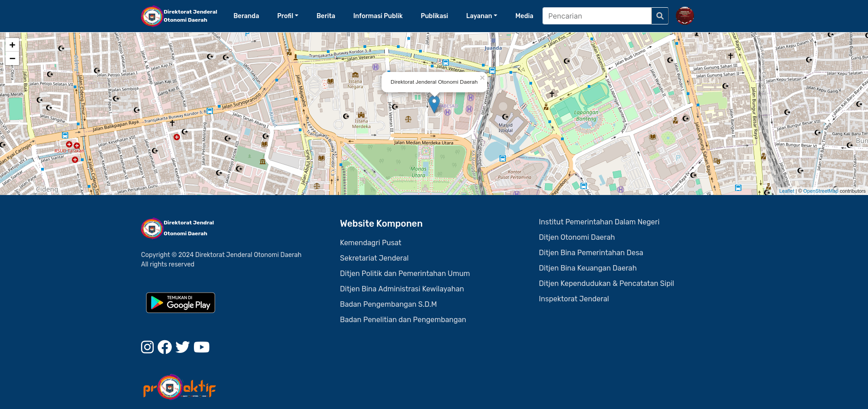Screen dimensions: 868x409
Task: Click the footer Direktorat Jendral logo
Action: (178, 228)
